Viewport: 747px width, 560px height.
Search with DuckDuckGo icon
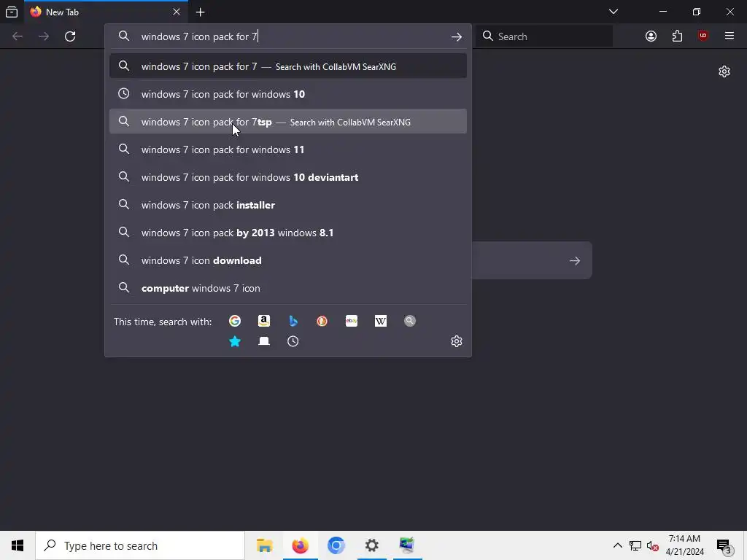point(322,321)
